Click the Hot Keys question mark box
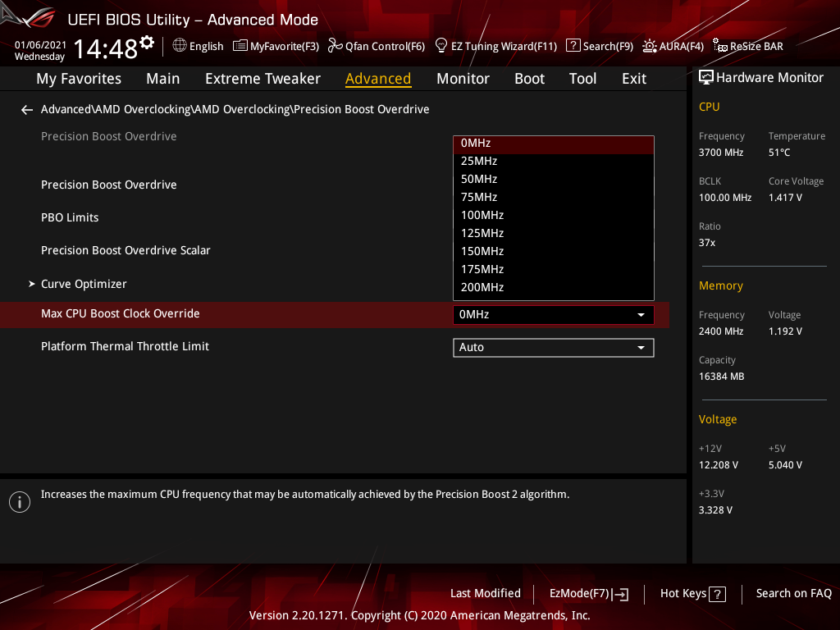This screenshot has width=840, height=630. click(x=717, y=594)
